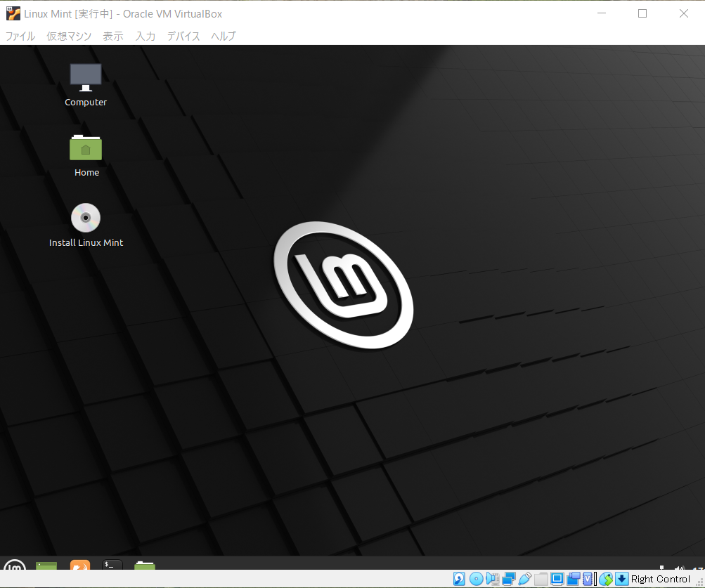Click the network adapter status icon
705x588 pixels.
point(509,579)
